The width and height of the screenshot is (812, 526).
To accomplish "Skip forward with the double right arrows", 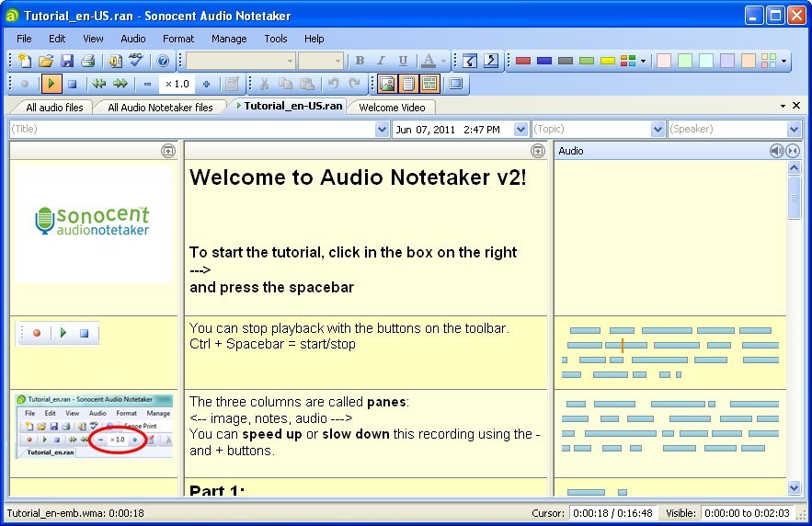I will coord(120,84).
